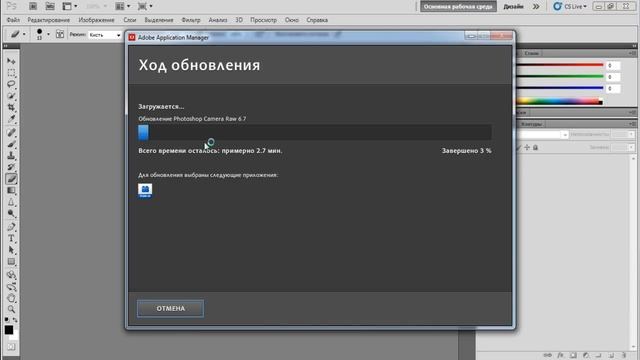
Task: Open the Изображение menu
Action: click(x=96, y=20)
